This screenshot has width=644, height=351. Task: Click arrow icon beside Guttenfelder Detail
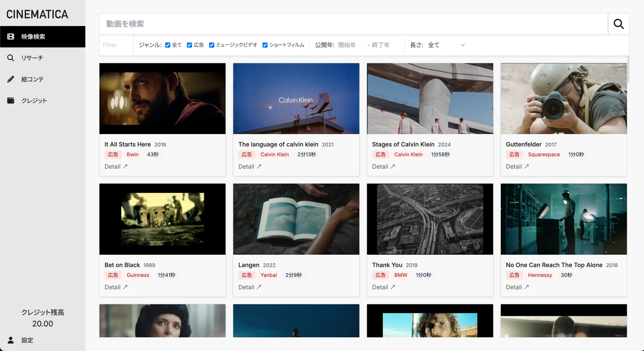point(526,166)
